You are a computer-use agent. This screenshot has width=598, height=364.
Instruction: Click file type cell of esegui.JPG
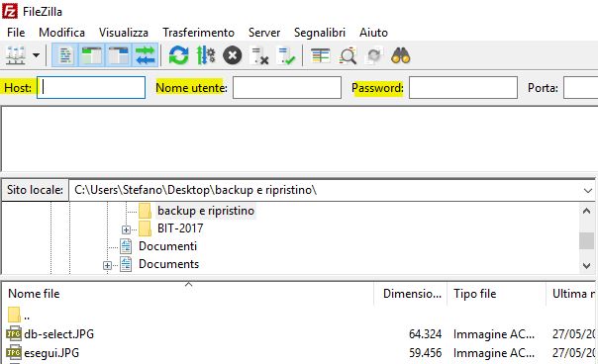click(x=493, y=353)
